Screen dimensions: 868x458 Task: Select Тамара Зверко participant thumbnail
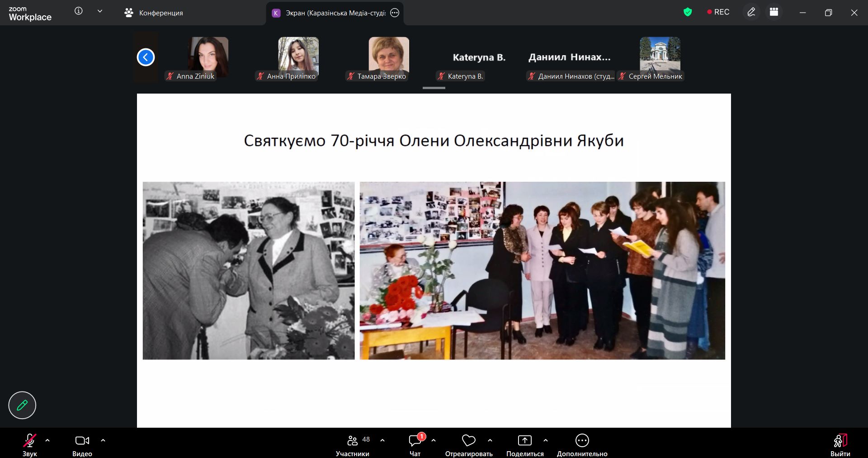[x=388, y=59]
